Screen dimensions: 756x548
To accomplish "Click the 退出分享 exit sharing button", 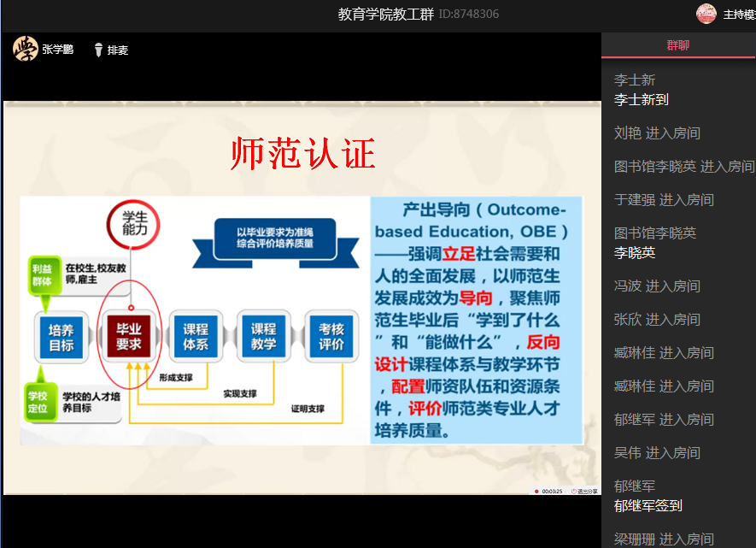I will coord(586,491).
